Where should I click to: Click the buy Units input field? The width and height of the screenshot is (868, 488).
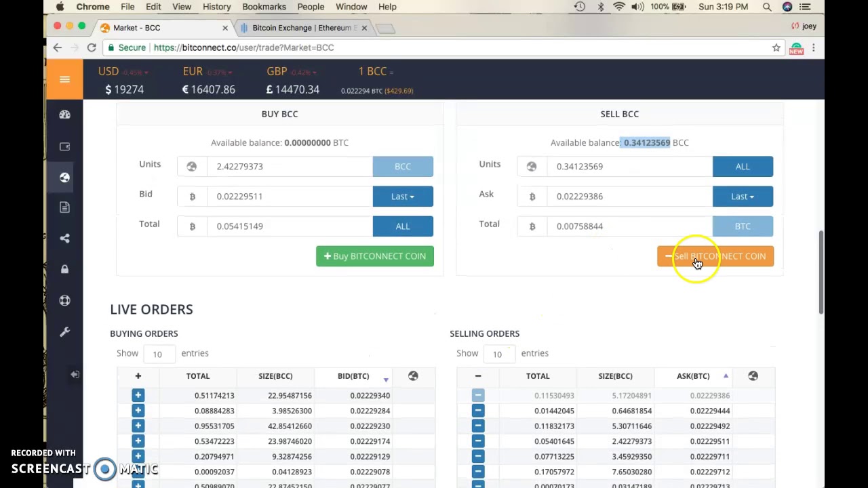pos(290,167)
